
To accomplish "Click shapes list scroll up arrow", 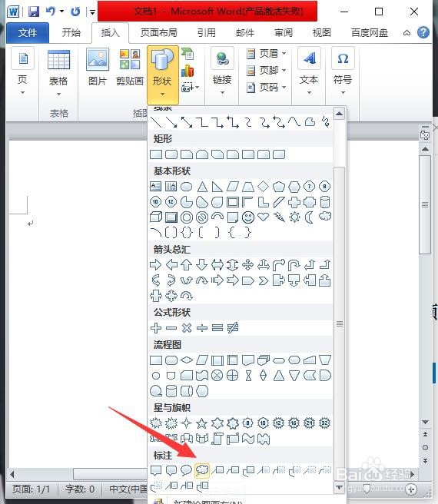I will pos(340,114).
